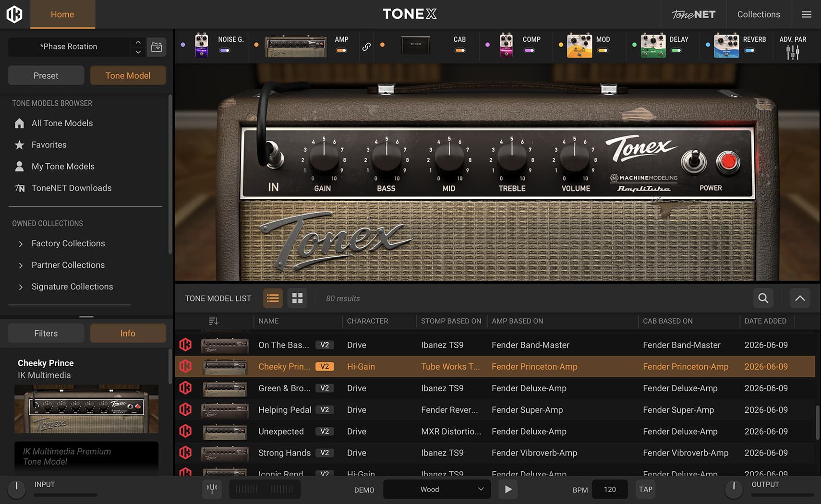The width and height of the screenshot is (821, 504).
Task: Open Favorites star in browser
Action: 19,144
